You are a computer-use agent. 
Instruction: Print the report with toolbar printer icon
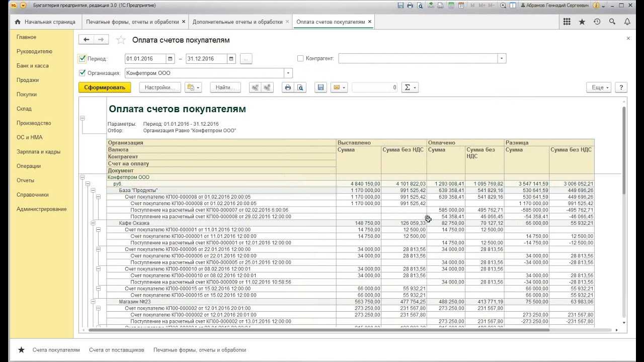288,87
